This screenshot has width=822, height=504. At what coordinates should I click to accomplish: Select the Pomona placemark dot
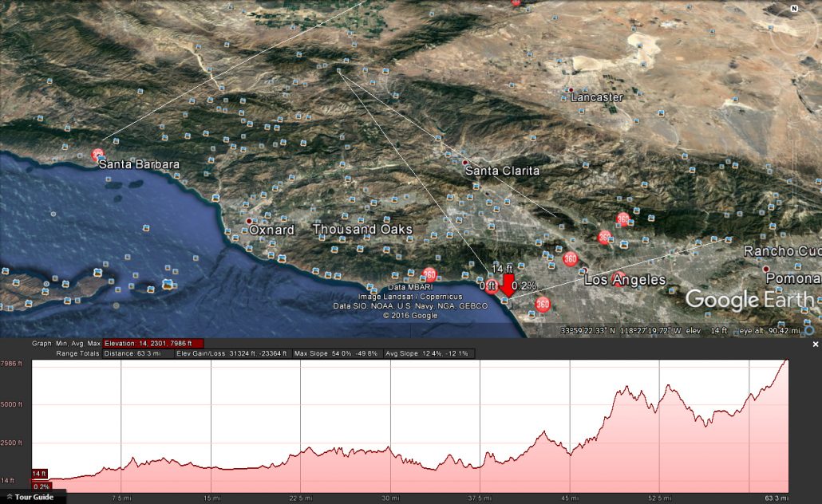766,269
